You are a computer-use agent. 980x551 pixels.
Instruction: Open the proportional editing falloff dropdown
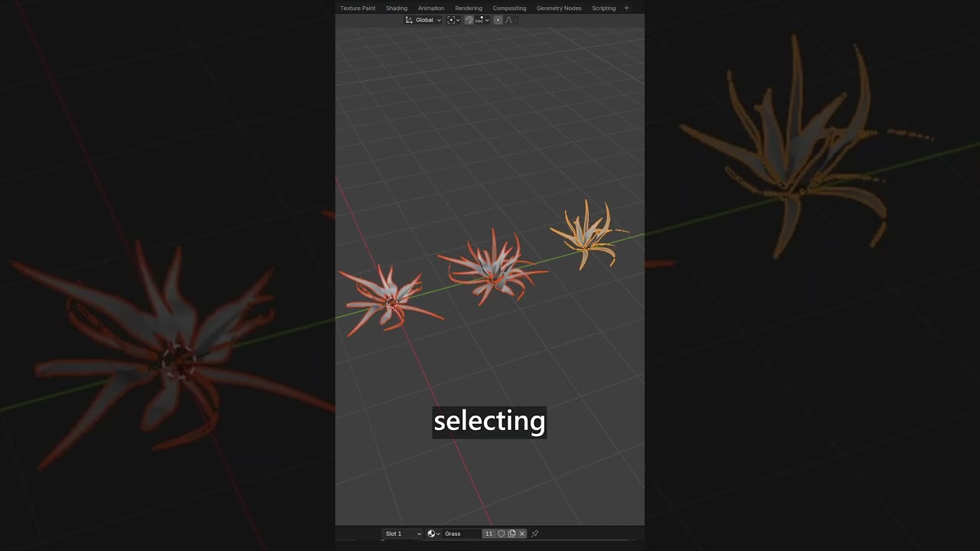click(511, 20)
